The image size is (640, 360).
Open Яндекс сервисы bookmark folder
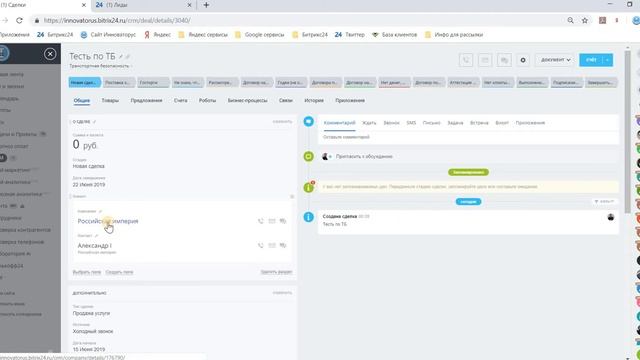pyautogui.click(x=203, y=35)
